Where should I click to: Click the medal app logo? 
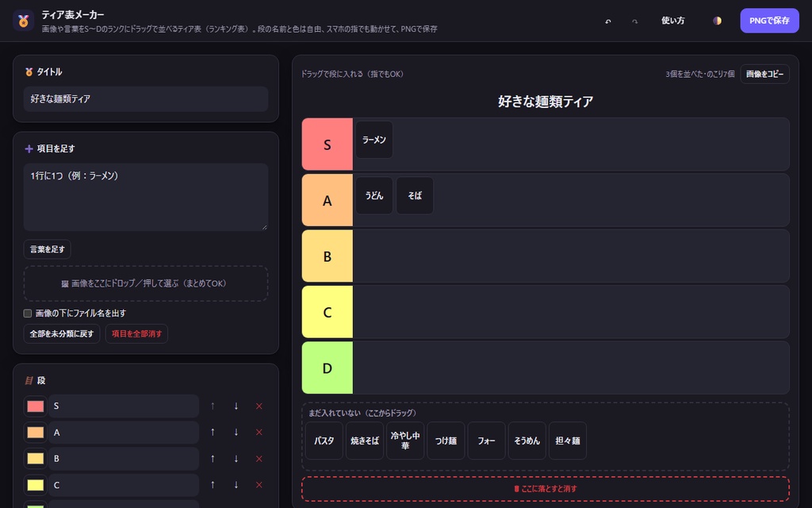tap(23, 21)
